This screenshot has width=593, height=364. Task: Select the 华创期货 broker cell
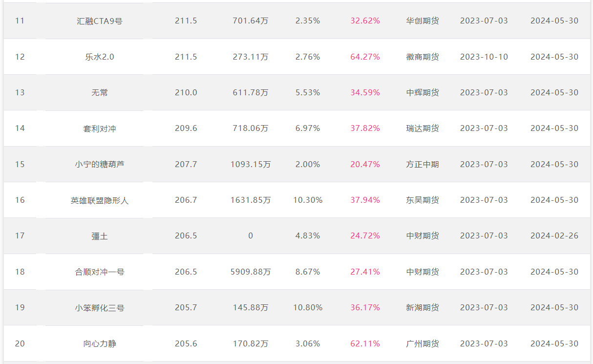(x=423, y=21)
